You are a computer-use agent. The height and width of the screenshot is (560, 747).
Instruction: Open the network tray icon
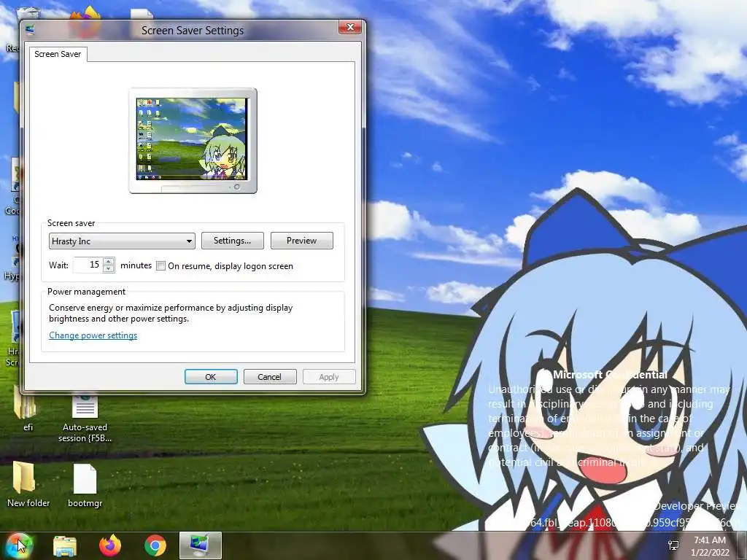673,545
